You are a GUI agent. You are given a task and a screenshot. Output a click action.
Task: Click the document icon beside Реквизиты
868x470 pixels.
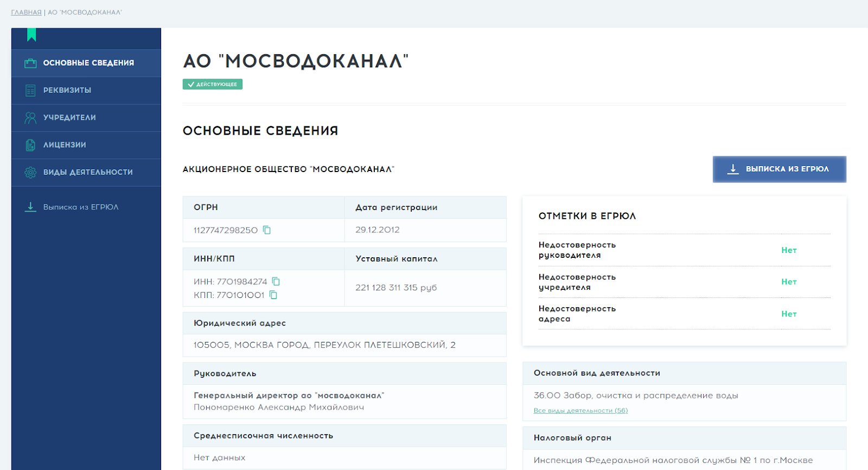pyautogui.click(x=30, y=91)
